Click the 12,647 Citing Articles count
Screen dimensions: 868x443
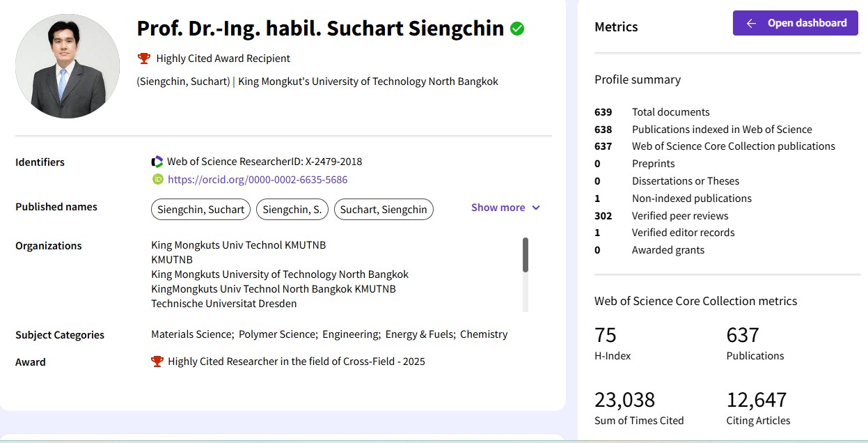click(757, 400)
